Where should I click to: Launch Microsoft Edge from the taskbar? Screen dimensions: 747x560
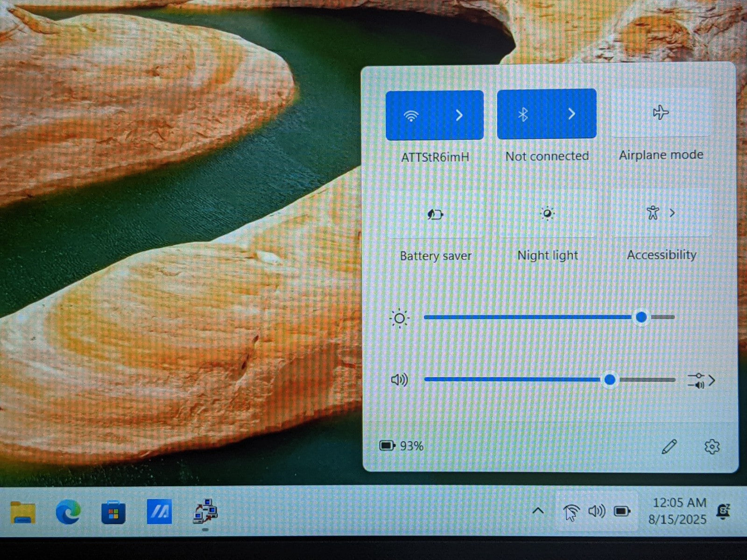68,512
